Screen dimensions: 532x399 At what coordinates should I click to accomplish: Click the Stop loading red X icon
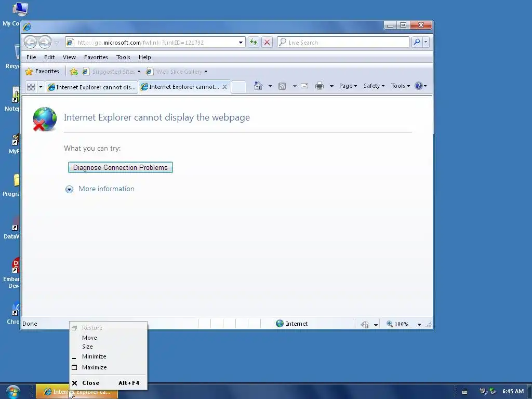267,43
